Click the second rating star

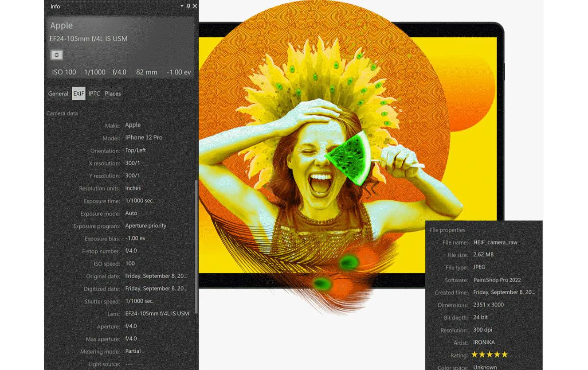pos(482,354)
